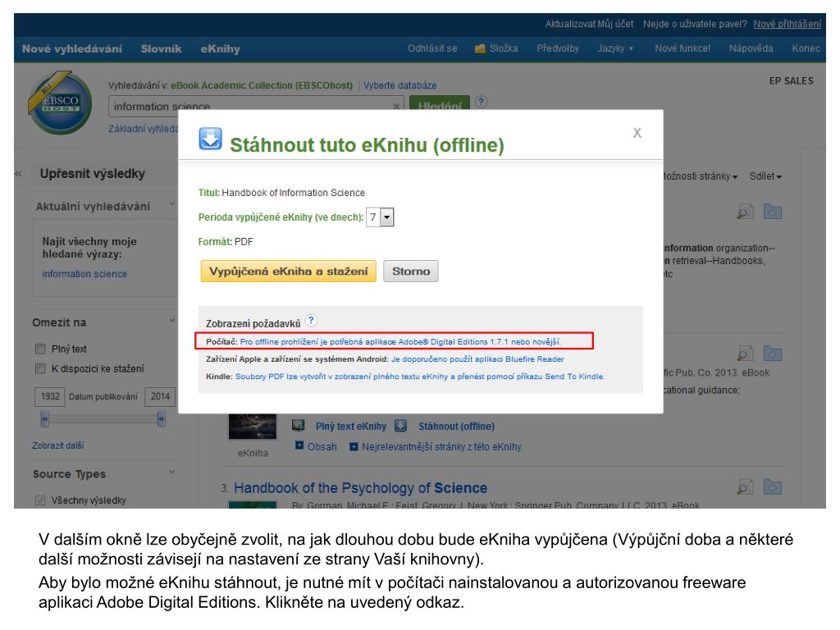Click Nové funkce! in top bar
The width and height of the screenshot is (840, 630).
(682, 48)
